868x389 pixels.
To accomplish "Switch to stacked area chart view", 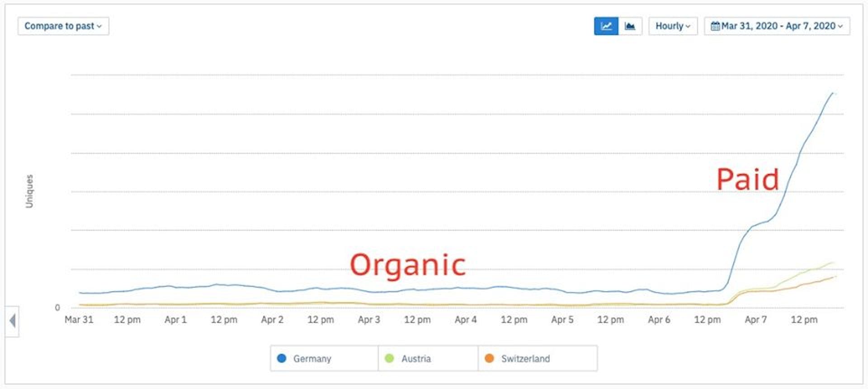I will pos(630,26).
